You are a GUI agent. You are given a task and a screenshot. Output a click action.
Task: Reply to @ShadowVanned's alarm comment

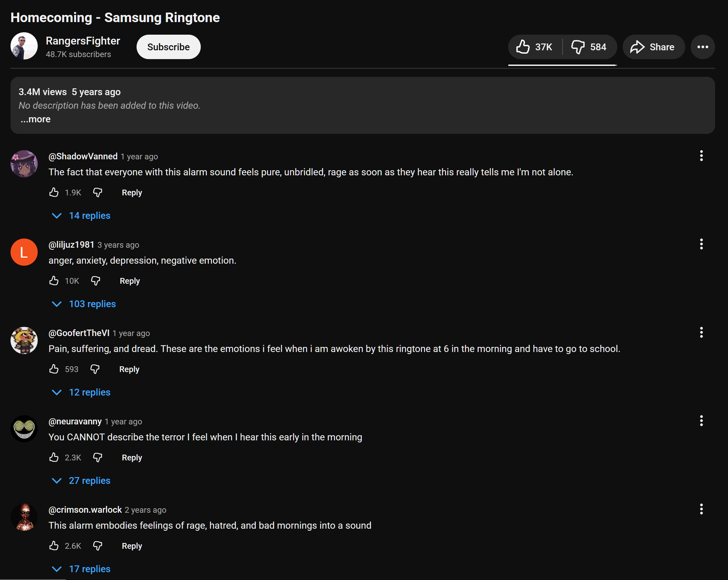132,192
